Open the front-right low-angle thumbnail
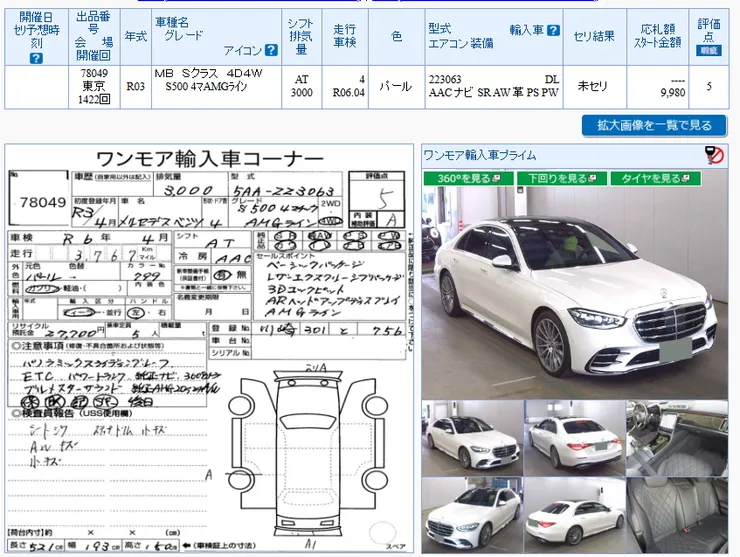The image size is (740, 557). (x=472, y=515)
